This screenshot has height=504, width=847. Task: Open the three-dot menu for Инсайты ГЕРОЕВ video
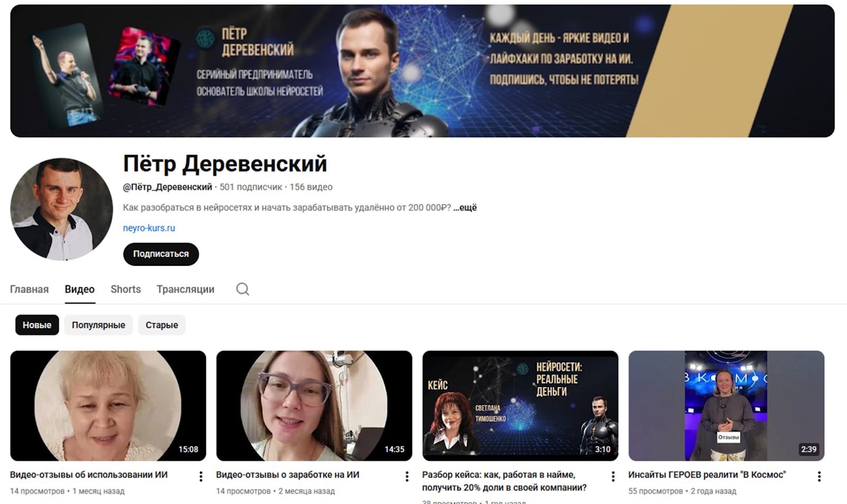(x=819, y=476)
